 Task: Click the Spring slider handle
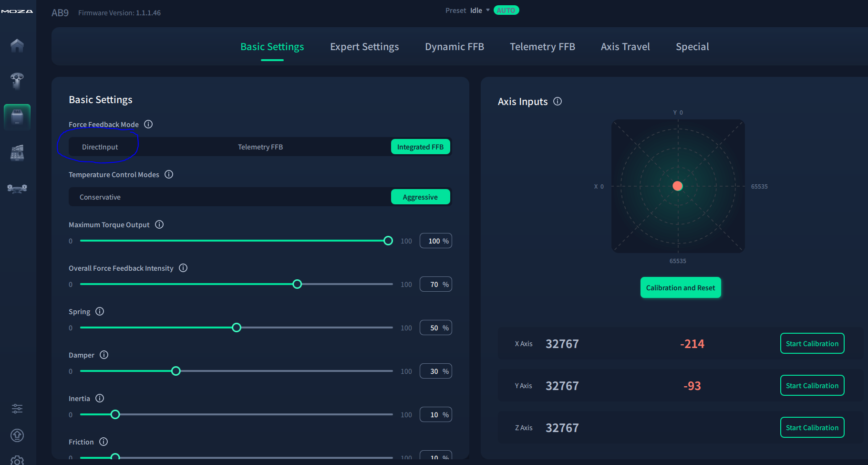(x=237, y=328)
